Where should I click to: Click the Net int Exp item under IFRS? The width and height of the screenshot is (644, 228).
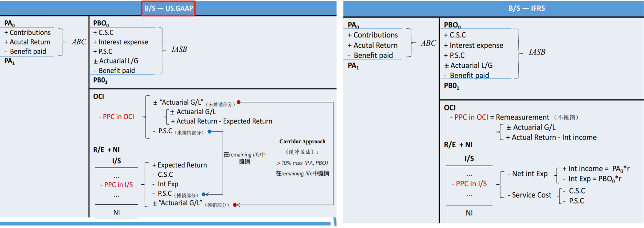[527, 174]
